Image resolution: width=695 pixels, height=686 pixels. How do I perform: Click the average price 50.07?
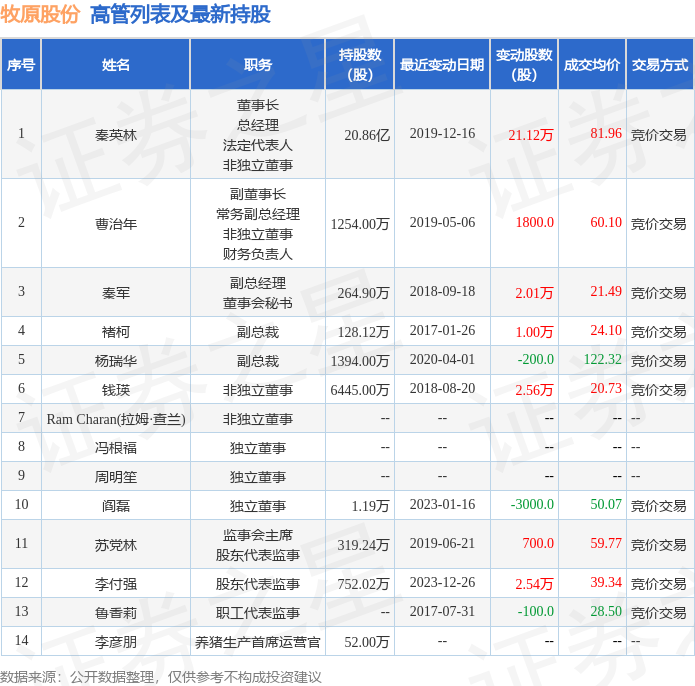(x=606, y=504)
